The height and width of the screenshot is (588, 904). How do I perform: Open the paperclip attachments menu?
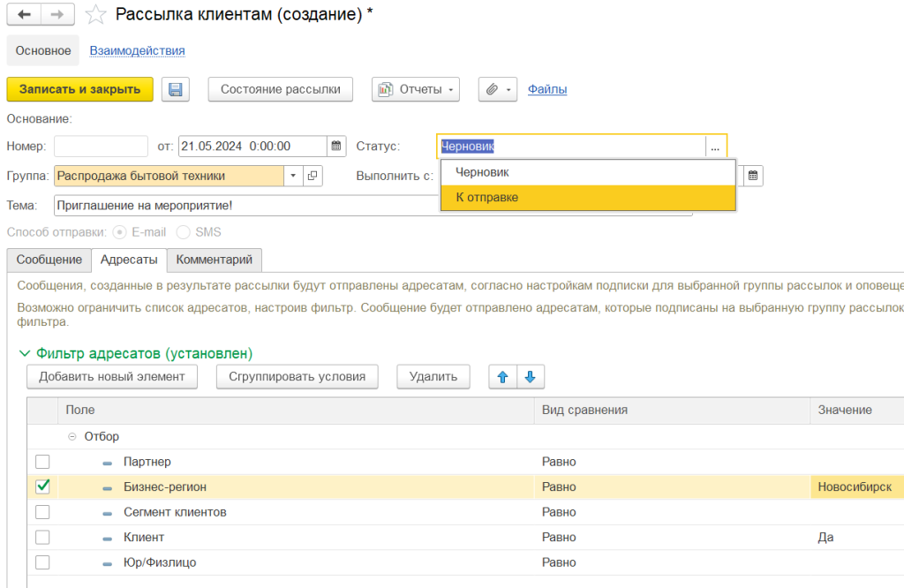click(x=497, y=89)
